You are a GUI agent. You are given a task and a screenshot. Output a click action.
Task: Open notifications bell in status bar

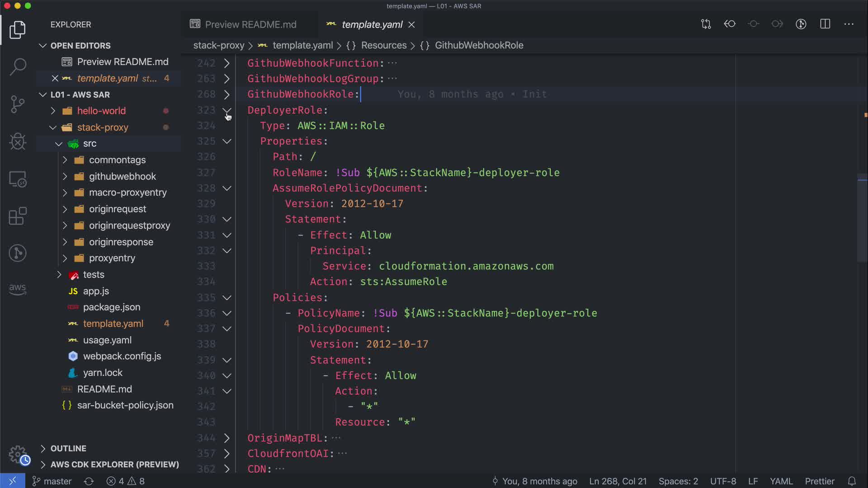tap(852, 481)
